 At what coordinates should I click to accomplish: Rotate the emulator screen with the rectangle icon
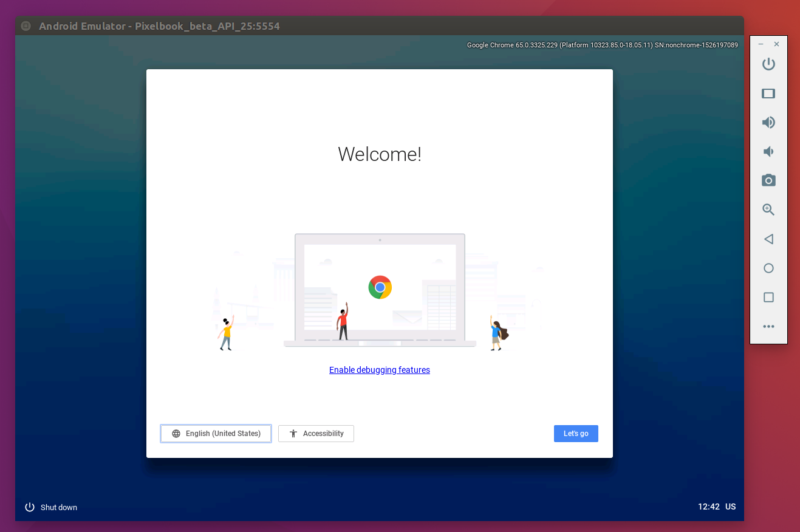[768, 94]
